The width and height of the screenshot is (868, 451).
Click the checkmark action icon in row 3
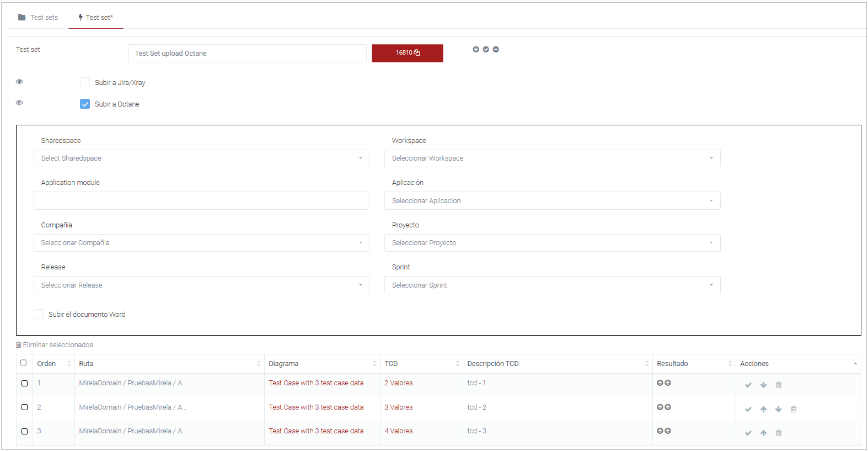tap(748, 433)
